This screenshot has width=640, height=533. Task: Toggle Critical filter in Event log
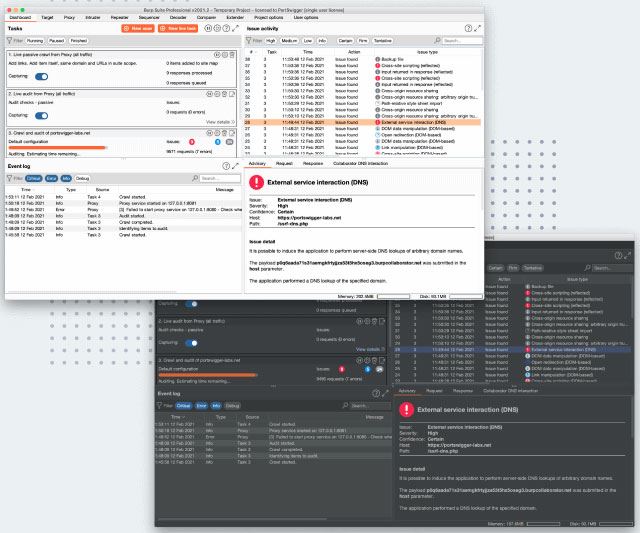[x=33, y=178]
